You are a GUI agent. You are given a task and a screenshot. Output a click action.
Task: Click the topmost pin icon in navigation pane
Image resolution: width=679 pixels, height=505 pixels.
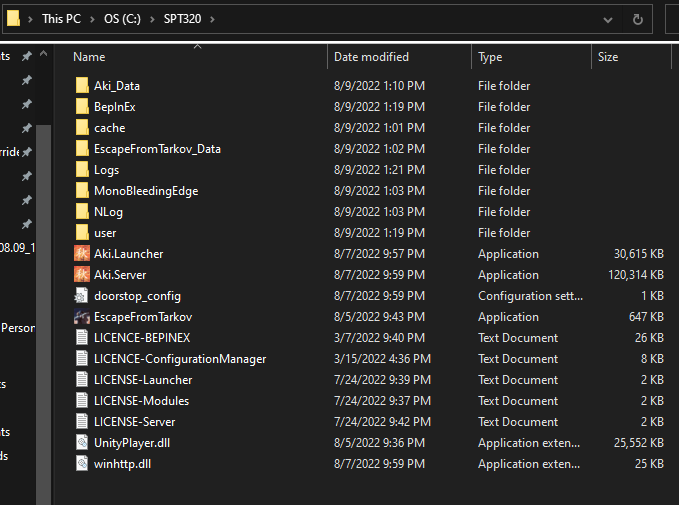coord(27,56)
